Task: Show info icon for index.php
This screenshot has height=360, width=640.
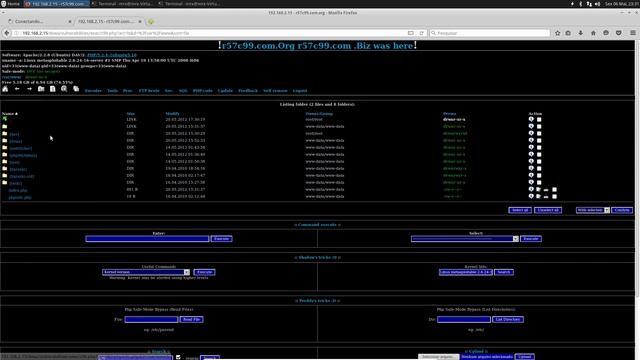Action: click(531, 189)
